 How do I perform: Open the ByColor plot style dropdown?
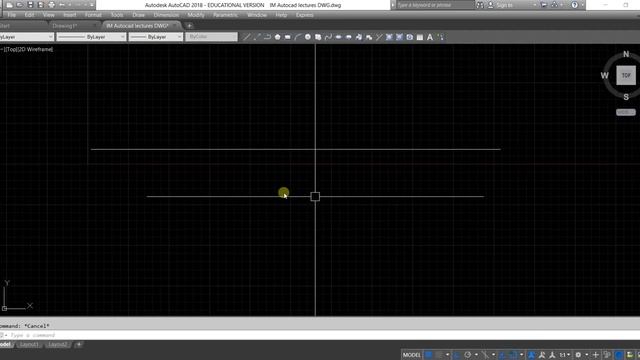(x=211, y=37)
